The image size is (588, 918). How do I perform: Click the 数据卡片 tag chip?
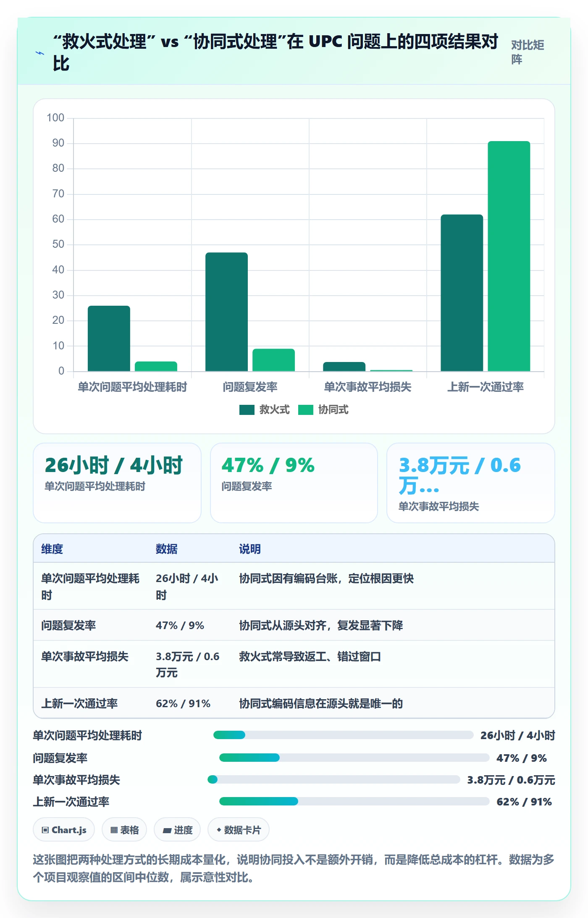pyautogui.click(x=239, y=830)
